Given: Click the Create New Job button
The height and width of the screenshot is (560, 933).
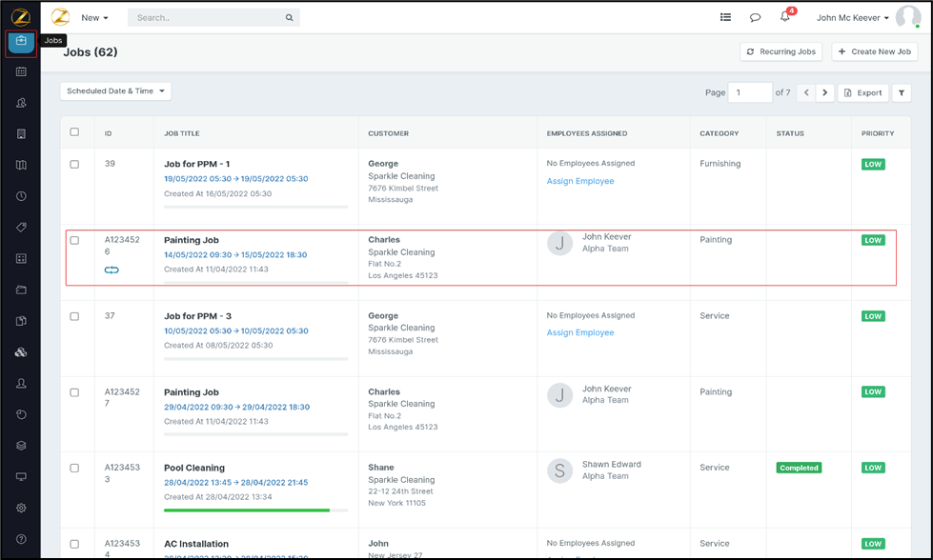Looking at the screenshot, I should (875, 51).
